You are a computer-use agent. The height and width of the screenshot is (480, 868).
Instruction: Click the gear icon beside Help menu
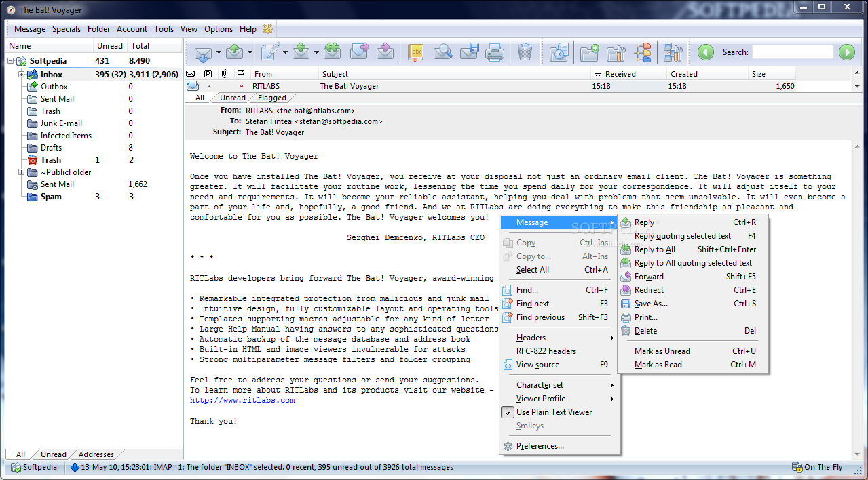[267, 29]
